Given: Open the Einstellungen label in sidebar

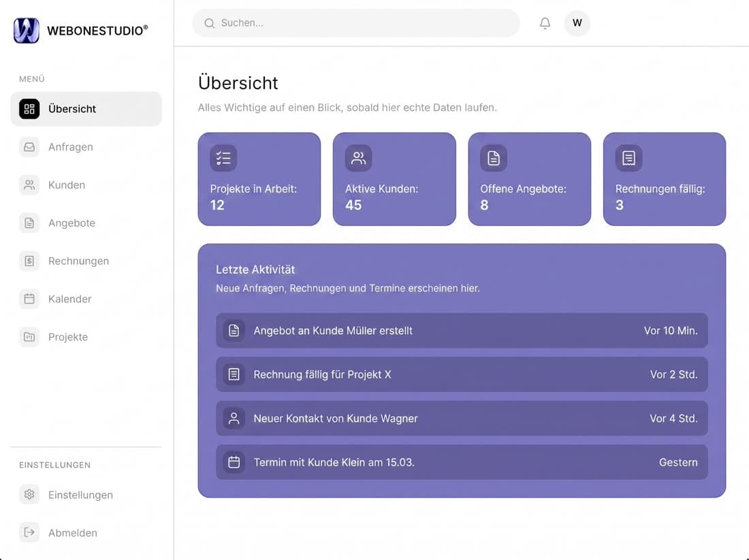Looking at the screenshot, I should point(80,495).
